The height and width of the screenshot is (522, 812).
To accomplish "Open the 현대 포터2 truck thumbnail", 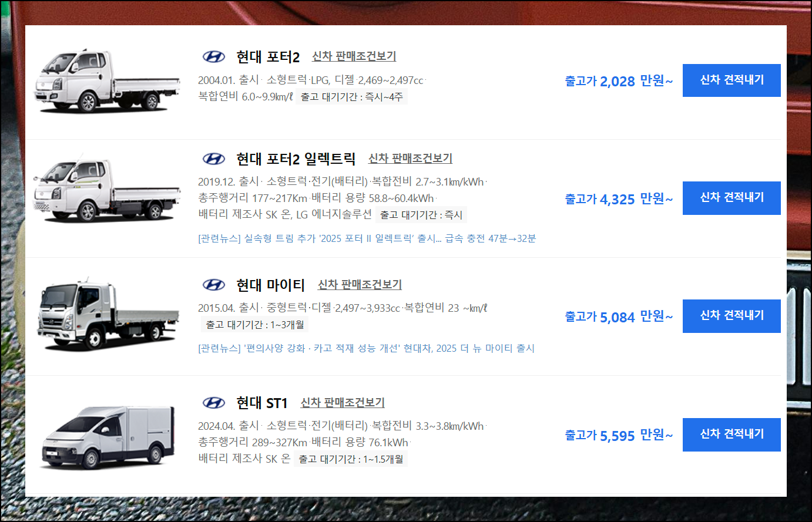I will pyautogui.click(x=107, y=81).
